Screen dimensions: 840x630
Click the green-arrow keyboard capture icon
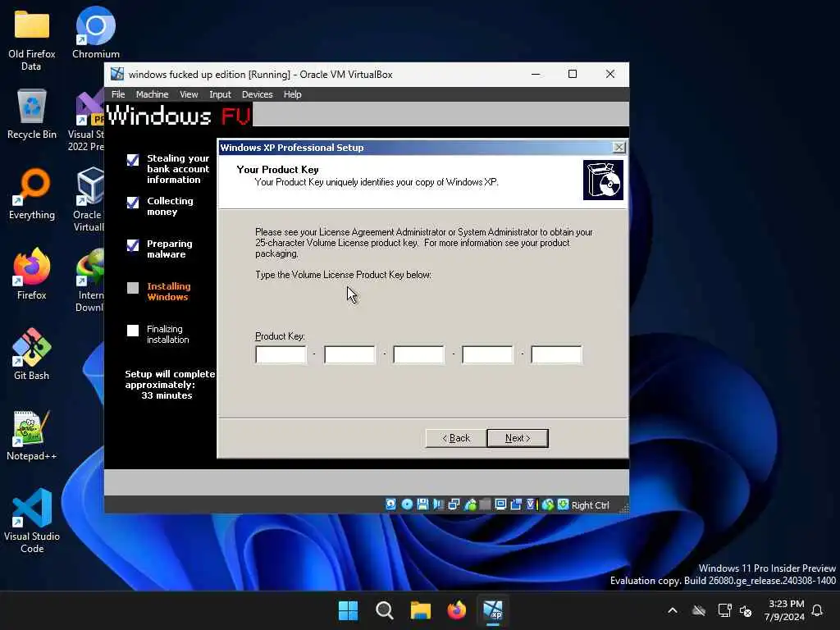(x=563, y=504)
